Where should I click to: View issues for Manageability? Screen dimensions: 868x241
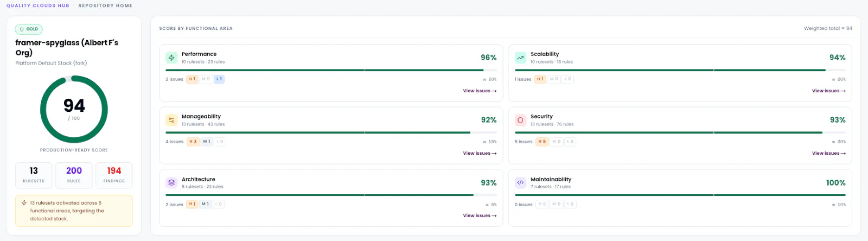click(480, 153)
